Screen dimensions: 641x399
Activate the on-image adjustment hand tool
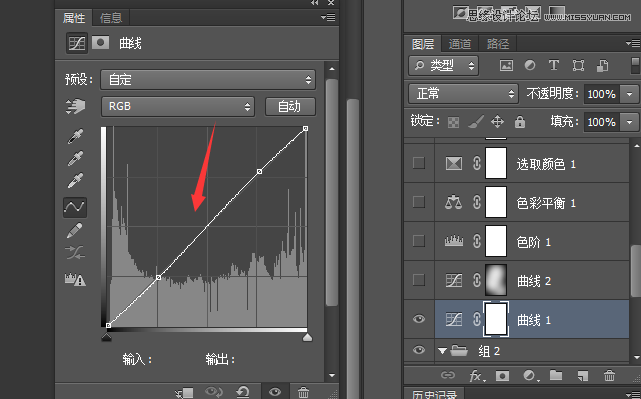pyautogui.click(x=76, y=107)
